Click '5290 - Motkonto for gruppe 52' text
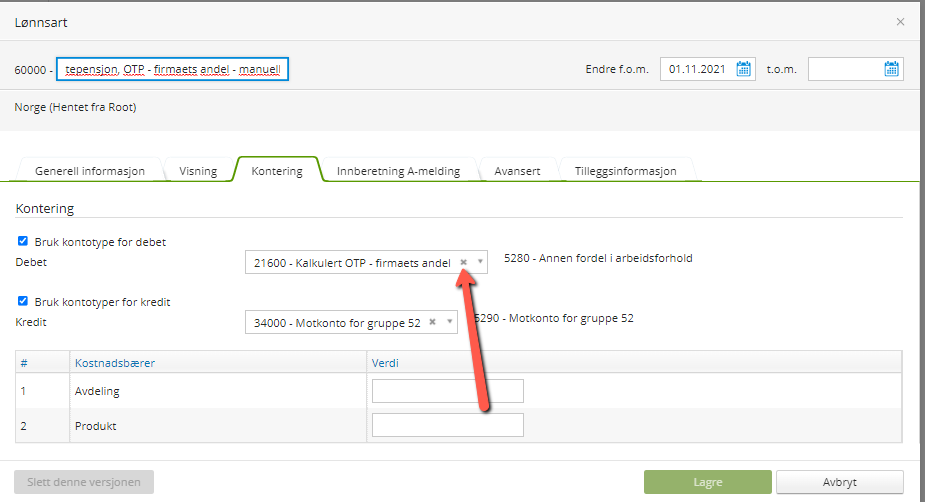This screenshot has width=925, height=502. (555, 318)
